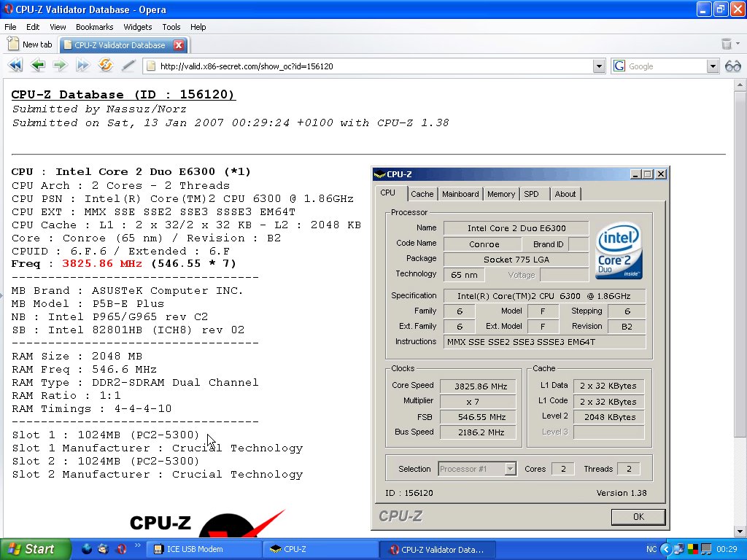Viewport: 747px width, 560px height.
Task: Open the View menu
Action: pos(58,27)
